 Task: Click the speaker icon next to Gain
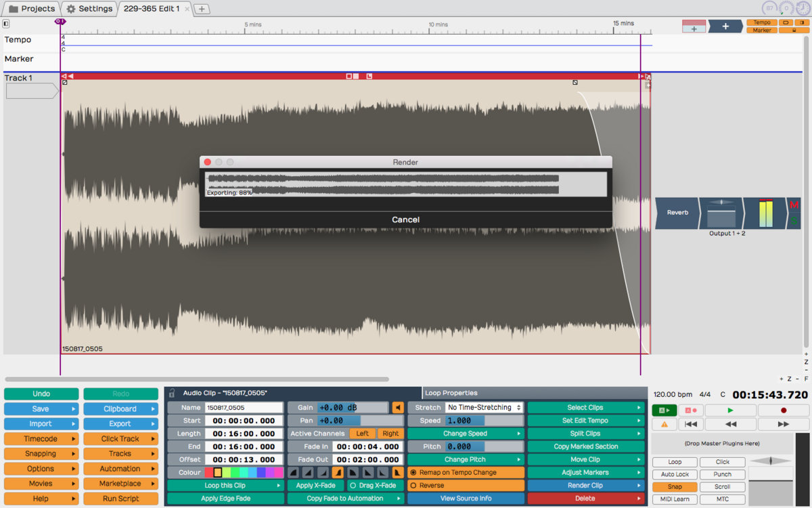tap(398, 408)
